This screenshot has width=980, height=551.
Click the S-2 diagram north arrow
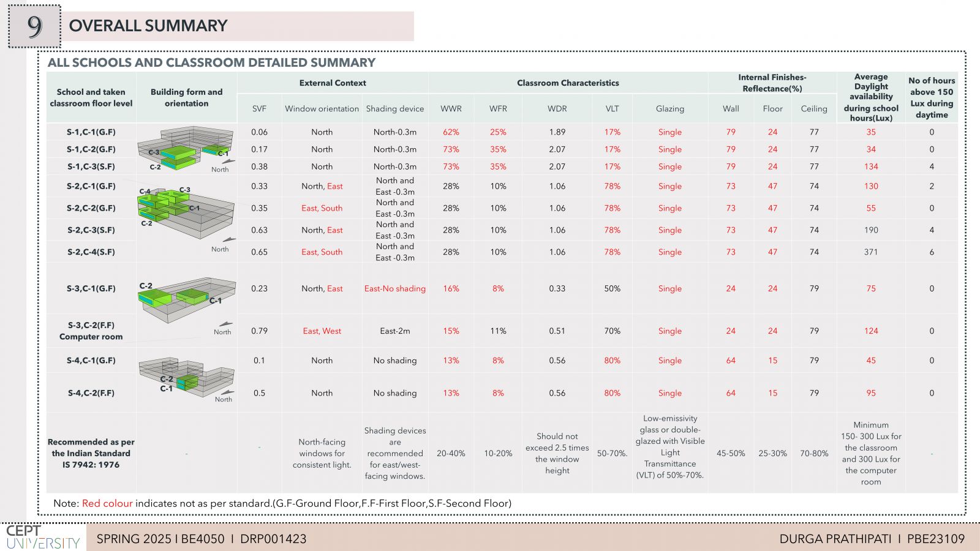[228, 240]
